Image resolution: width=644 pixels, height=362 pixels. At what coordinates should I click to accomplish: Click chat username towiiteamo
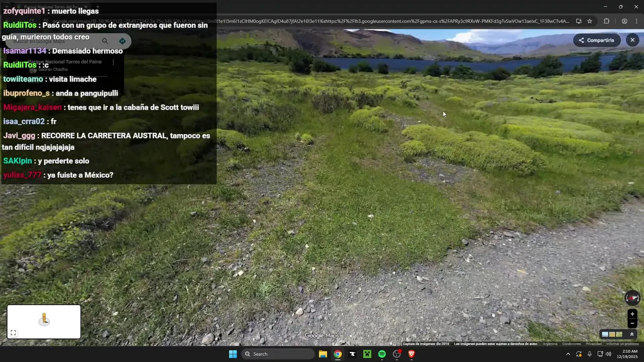point(23,79)
